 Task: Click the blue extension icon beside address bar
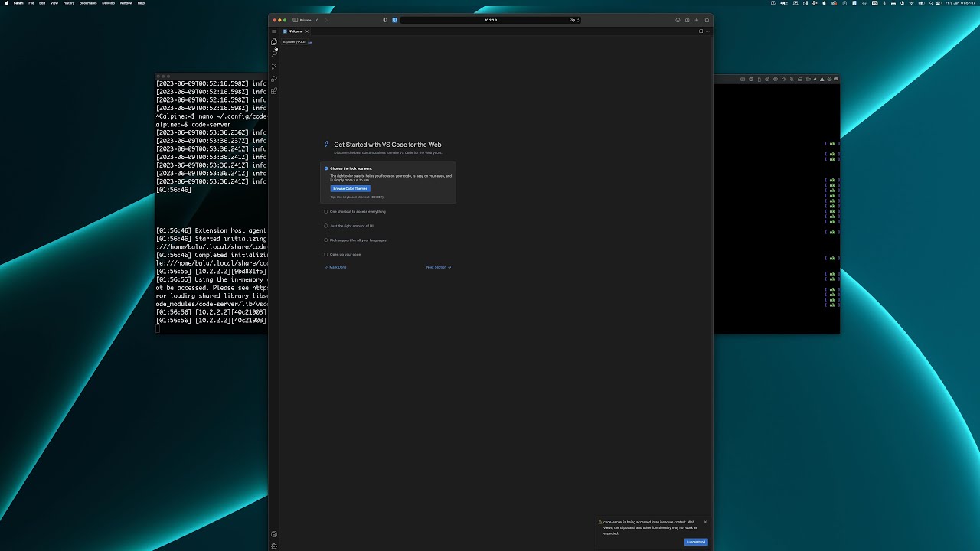pyautogui.click(x=395, y=20)
